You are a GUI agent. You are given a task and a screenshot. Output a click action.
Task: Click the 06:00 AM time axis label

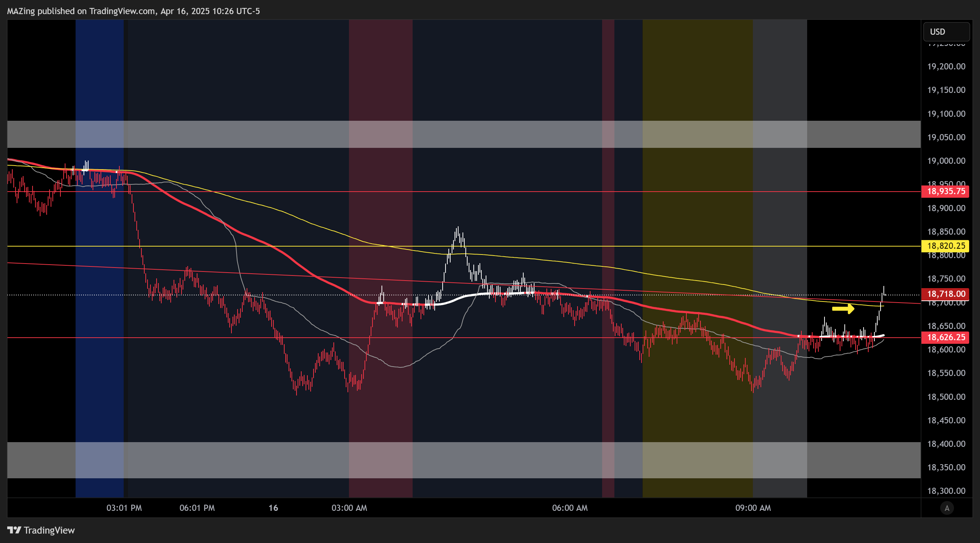click(x=570, y=508)
